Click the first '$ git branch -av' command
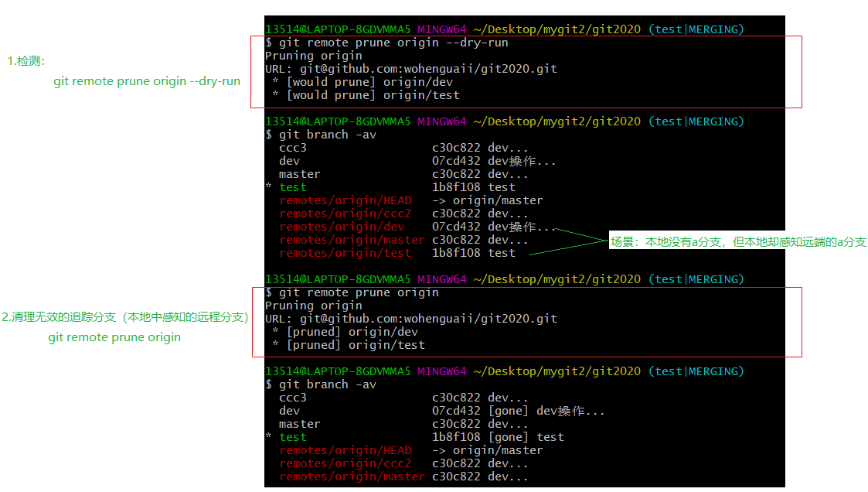The width and height of the screenshot is (868, 492). click(x=321, y=135)
